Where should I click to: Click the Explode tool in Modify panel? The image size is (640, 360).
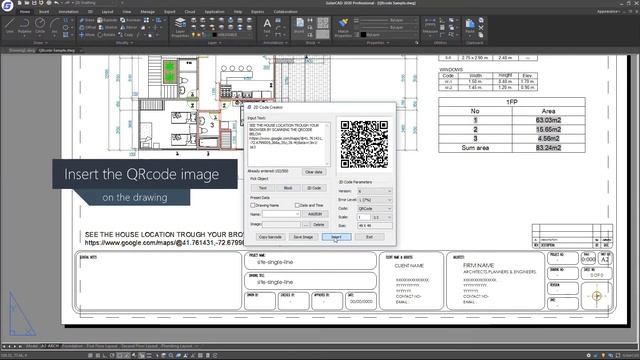tap(107, 20)
